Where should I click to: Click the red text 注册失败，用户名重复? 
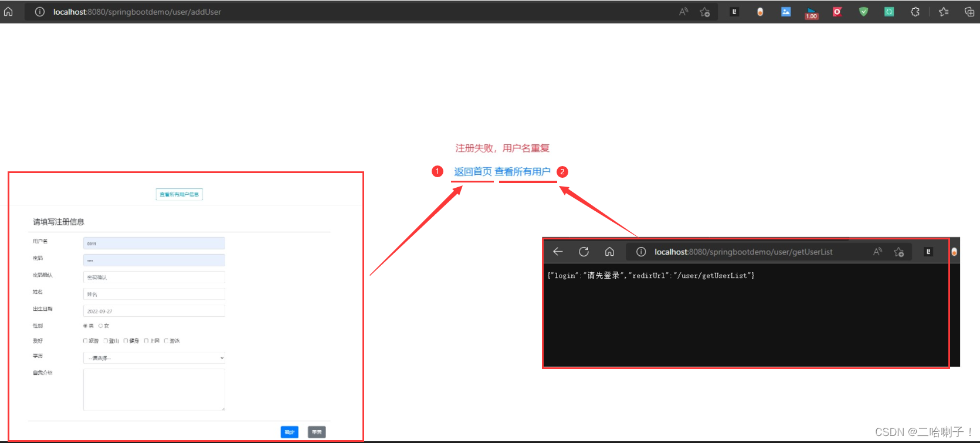tap(503, 148)
